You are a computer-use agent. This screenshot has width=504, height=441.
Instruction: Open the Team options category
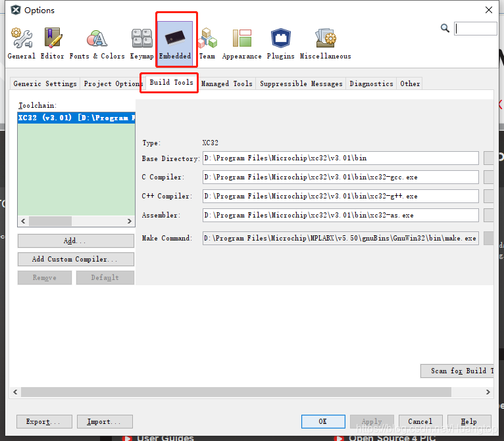(x=207, y=43)
